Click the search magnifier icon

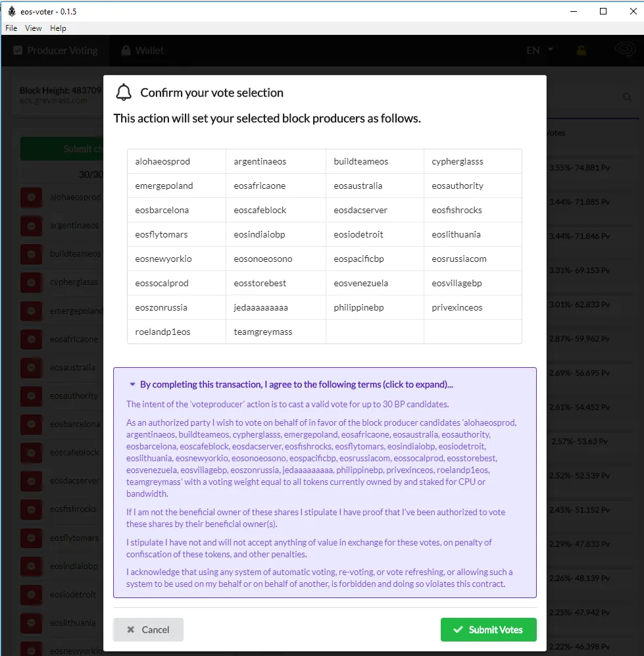(x=627, y=97)
